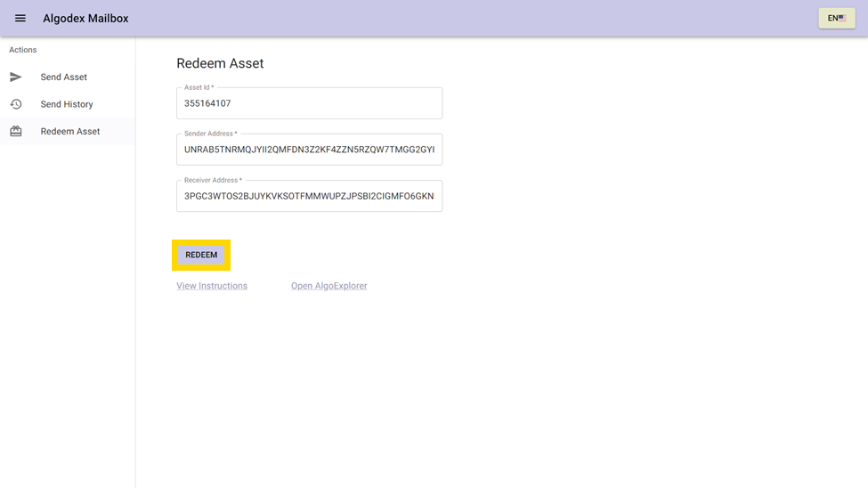Open the EN language selector

[x=836, y=18]
